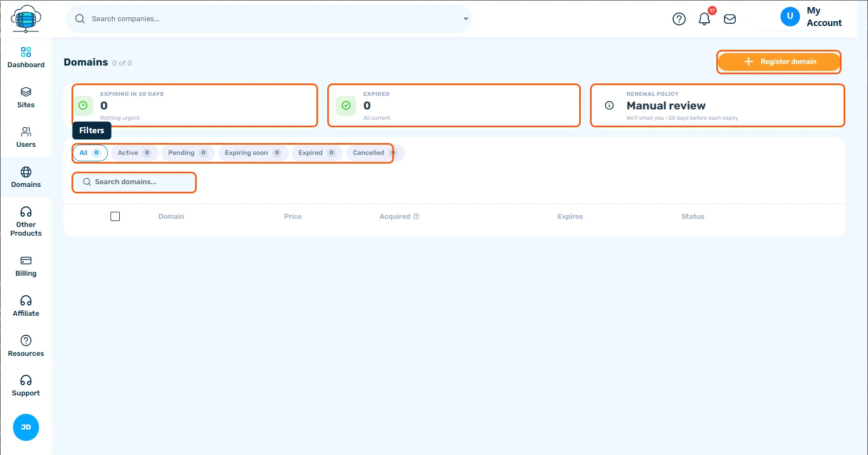Sort by Price column header

[293, 216]
